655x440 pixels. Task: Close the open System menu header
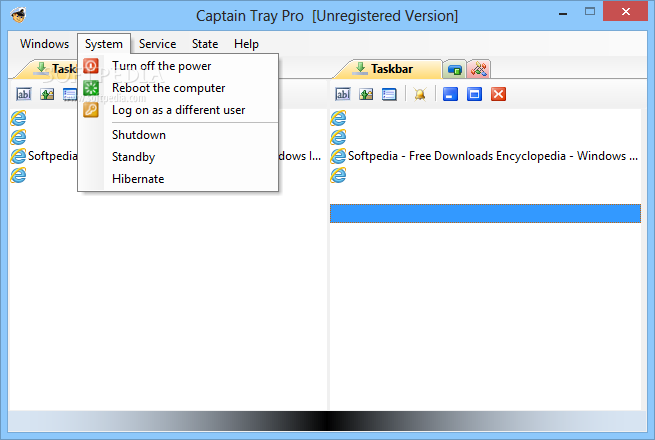104,44
